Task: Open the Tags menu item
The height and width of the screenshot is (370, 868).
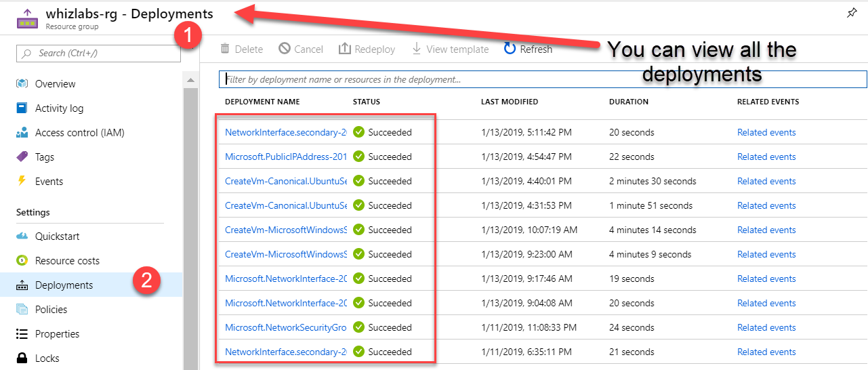Action: point(45,157)
